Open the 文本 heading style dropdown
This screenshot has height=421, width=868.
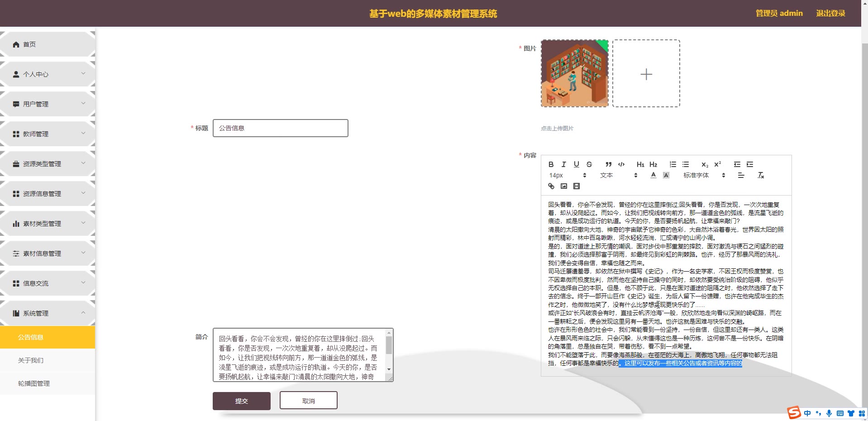pyautogui.click(x=619, y=175)
